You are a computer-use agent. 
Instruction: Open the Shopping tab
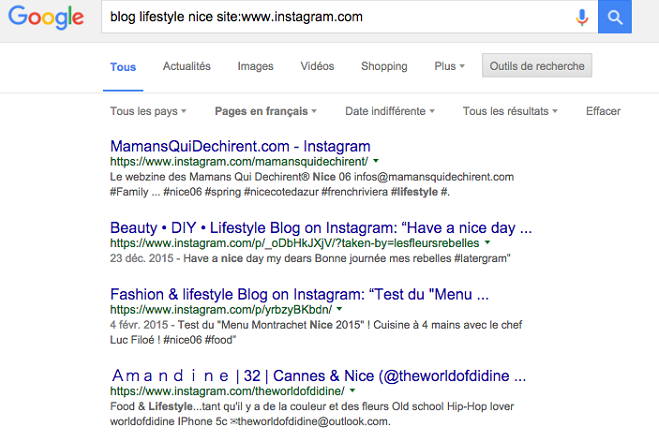[384, 66]
